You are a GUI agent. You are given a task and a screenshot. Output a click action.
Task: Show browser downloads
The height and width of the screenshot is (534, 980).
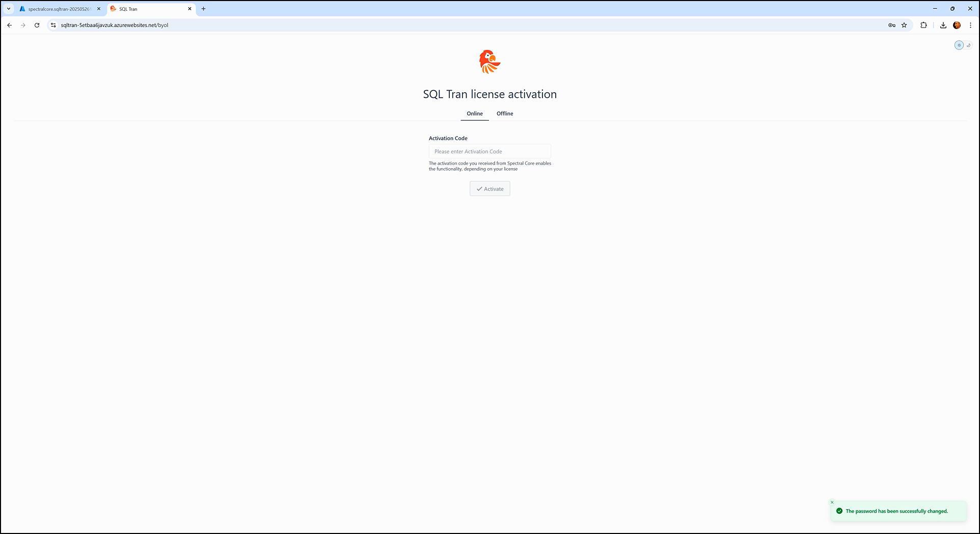[x=943, y=25]
